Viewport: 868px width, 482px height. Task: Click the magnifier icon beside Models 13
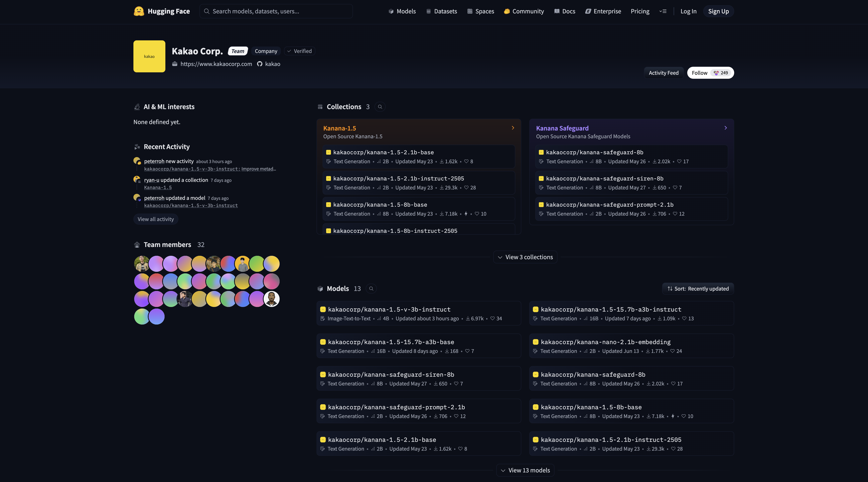point(371,289)
